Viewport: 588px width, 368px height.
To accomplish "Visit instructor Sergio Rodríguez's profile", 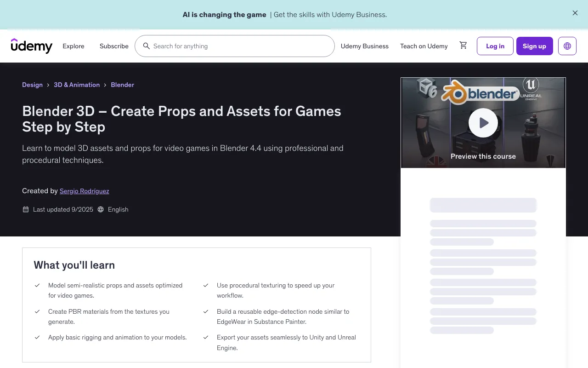I will click(84, 191).
